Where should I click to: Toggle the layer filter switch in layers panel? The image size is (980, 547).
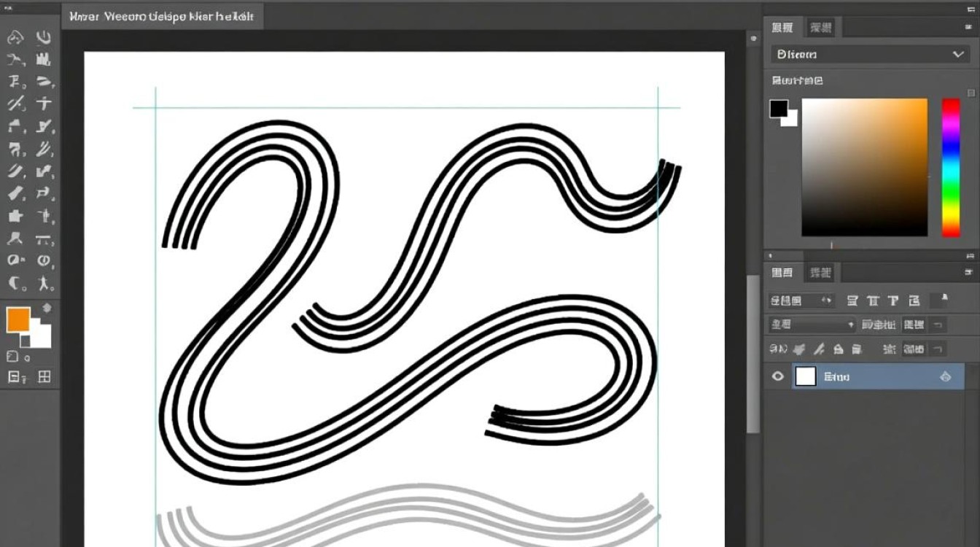pyautogui.click(x=945, y=299)
